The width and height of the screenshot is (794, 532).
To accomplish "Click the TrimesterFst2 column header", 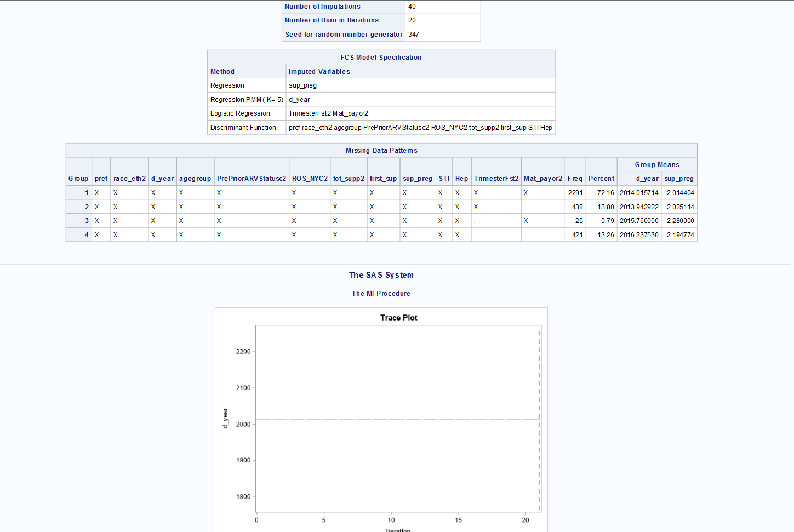I will pyautogui.click(x=496, y=178).
